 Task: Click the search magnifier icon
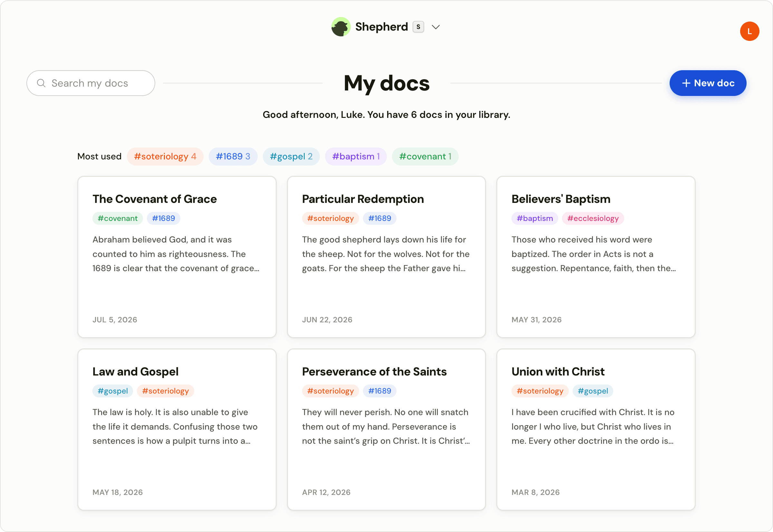point(41,83)
